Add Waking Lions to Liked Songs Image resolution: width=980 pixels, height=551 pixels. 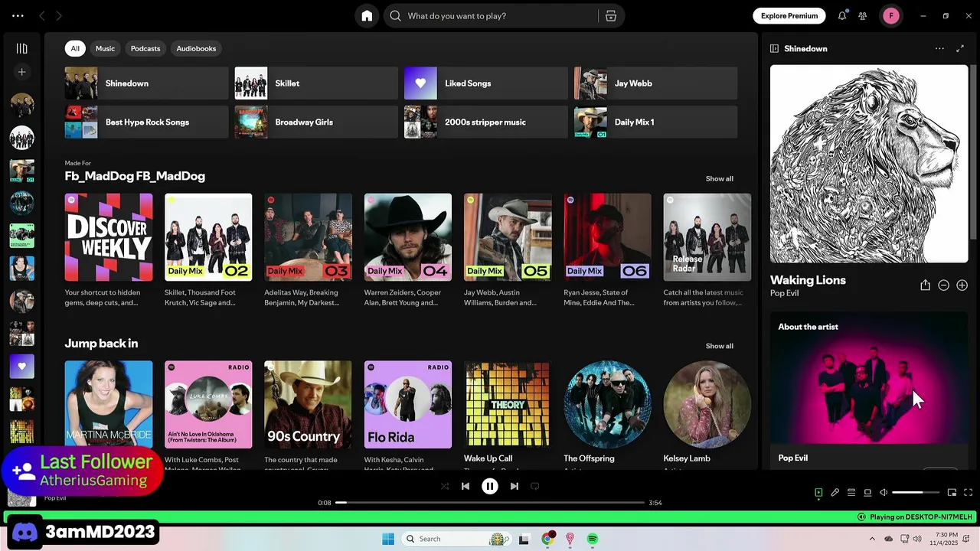point(962,285)
